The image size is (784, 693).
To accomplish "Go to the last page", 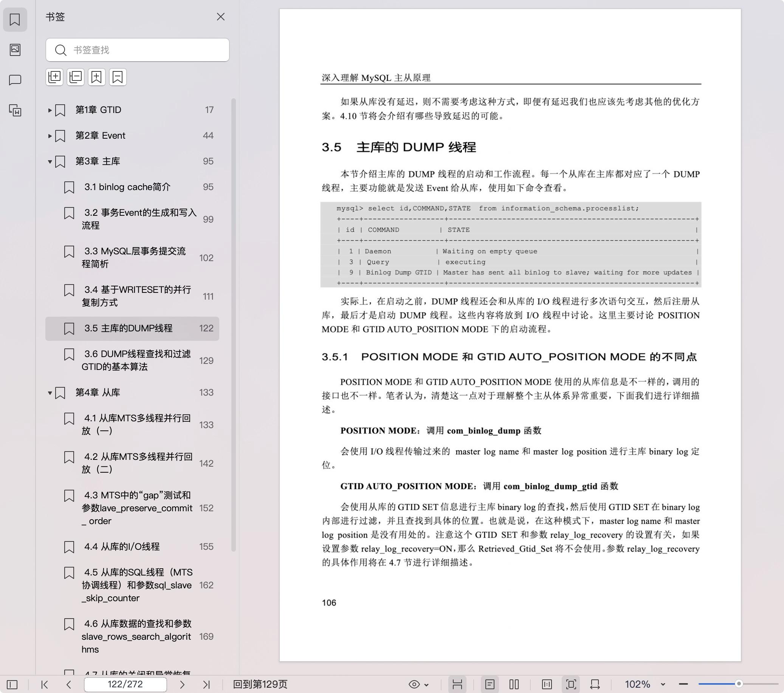I will tap(206, 684).
